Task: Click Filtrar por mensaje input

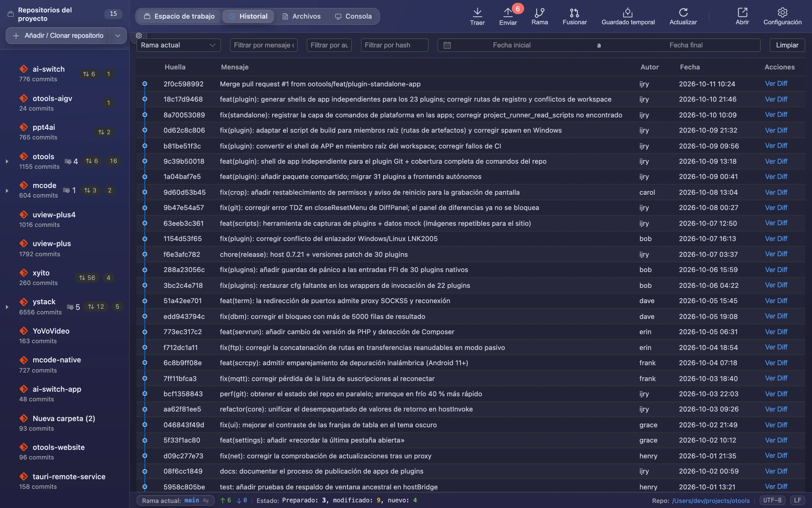Action: point(264,45)
